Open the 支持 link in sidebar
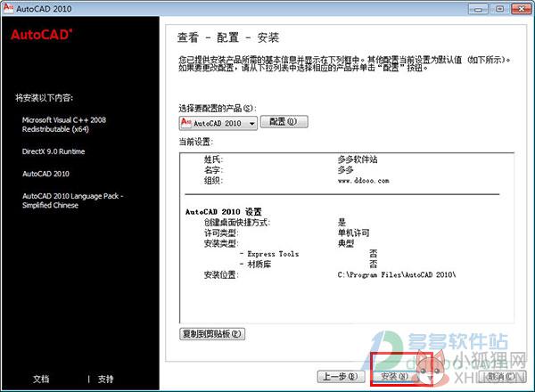Viewport: 535px width, 392px height. point(105,379)
